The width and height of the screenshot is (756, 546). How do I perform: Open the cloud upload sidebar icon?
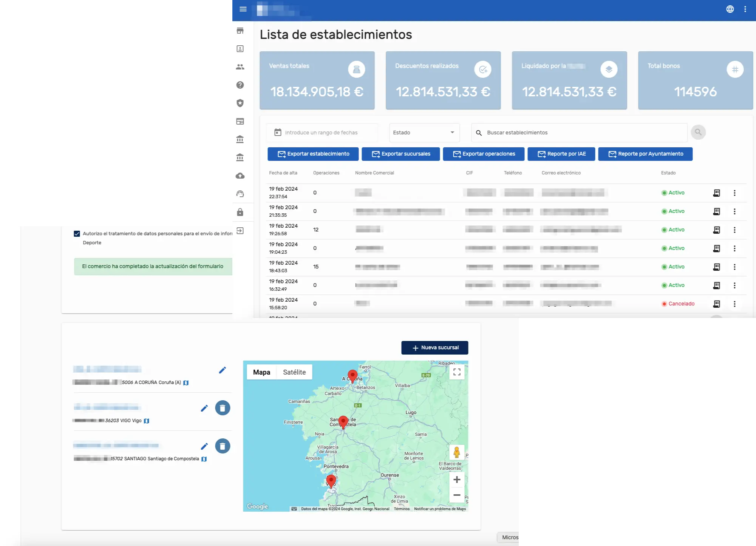click(240, 176)
